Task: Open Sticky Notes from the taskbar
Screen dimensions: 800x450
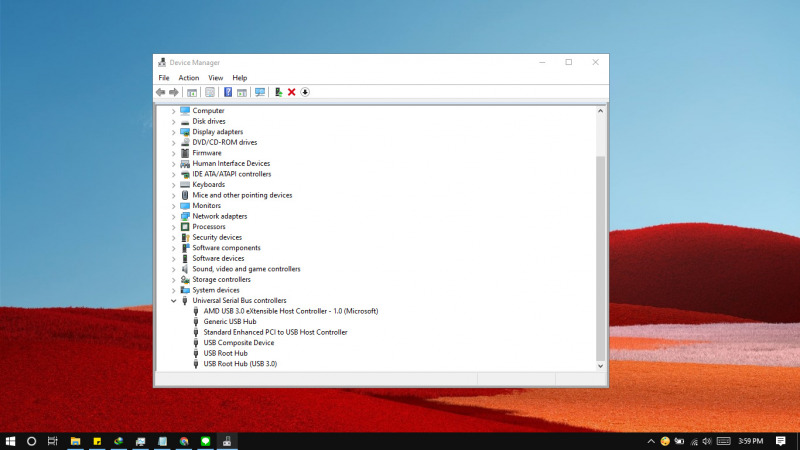Action: coord(97,441)
